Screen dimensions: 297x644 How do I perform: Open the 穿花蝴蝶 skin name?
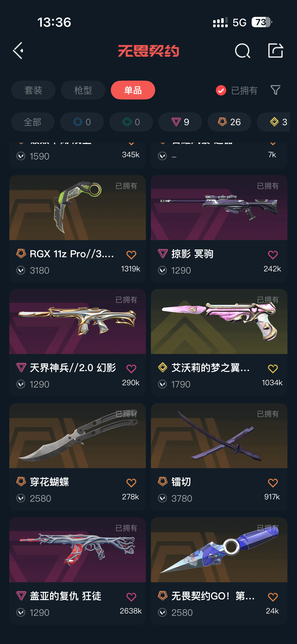tap(49, 482)
